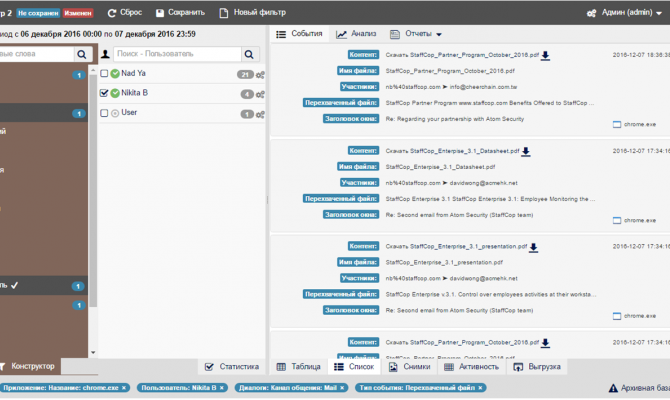The image size is (670, 400).
Task: Click the Изменен status badge
Action: (78, 13)
